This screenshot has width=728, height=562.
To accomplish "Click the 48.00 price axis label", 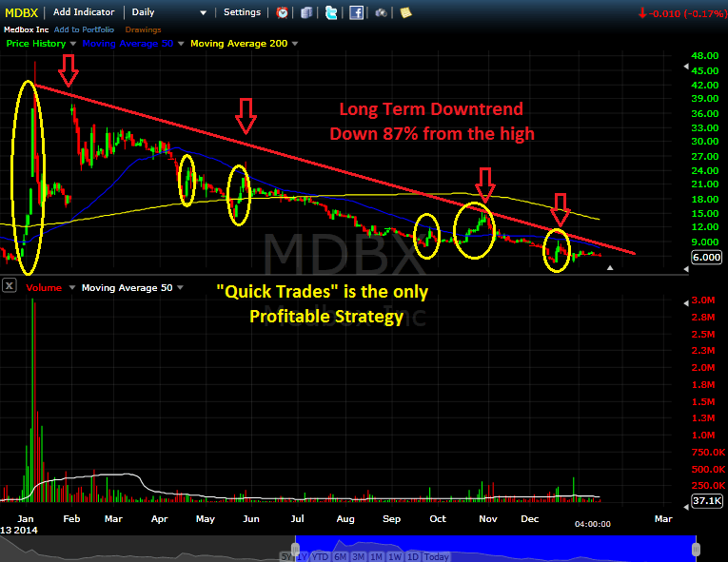I will (705, 56).
